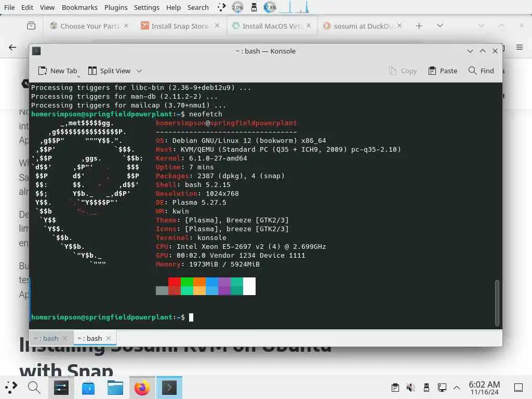This screenshot has height=399, width=532.
Task: Click the Find button in Konsole
Action: 481,71
